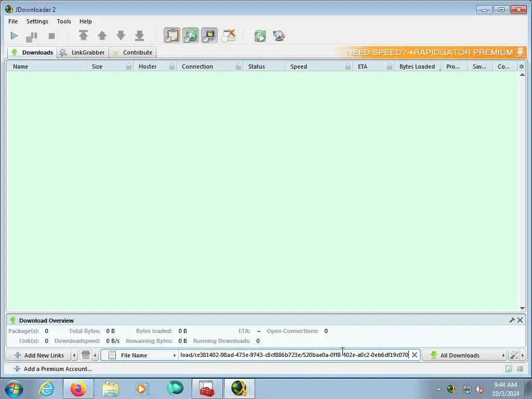Move selection to bottom arrow icon
Viewport: 532px width, 399px height.
(x=139, y=35)
